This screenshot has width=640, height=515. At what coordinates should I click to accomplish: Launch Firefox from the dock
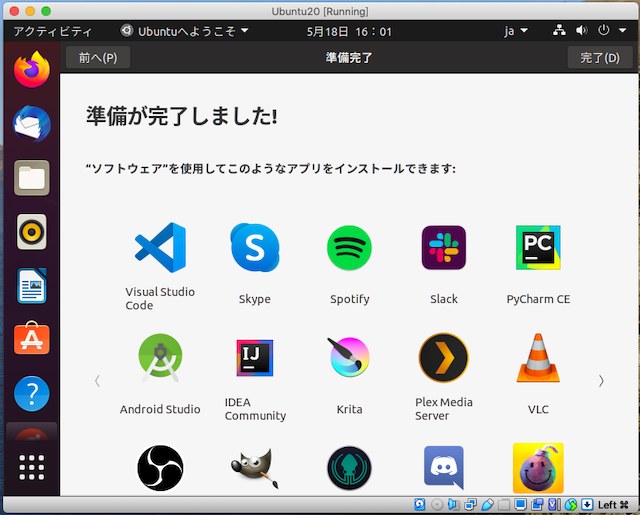coord(32,69)
